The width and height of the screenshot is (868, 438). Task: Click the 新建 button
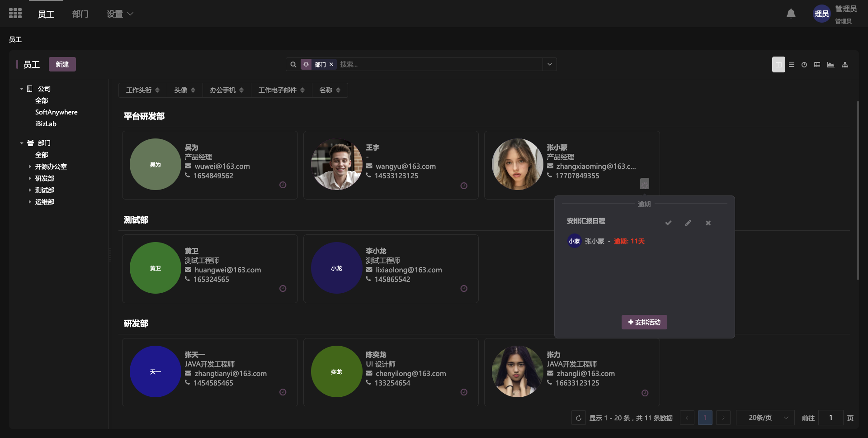62,64
